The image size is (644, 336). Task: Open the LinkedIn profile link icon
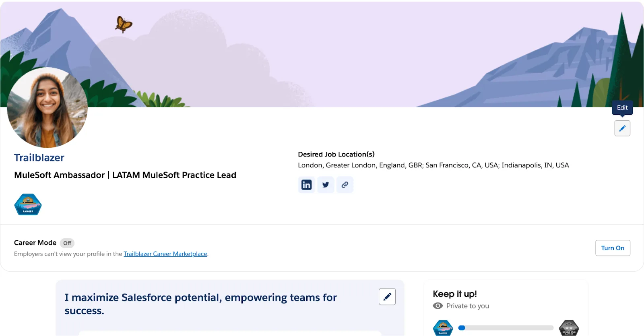tap(306, 185)
